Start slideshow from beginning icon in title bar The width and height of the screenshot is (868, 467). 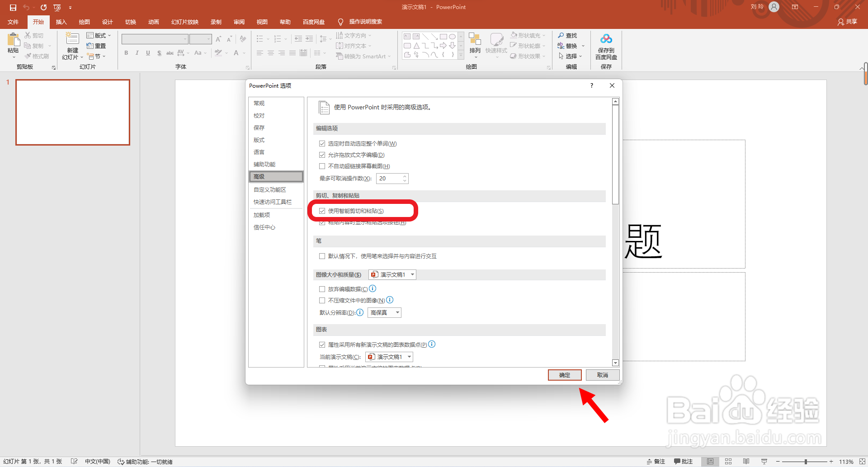[x=57, y=7]
